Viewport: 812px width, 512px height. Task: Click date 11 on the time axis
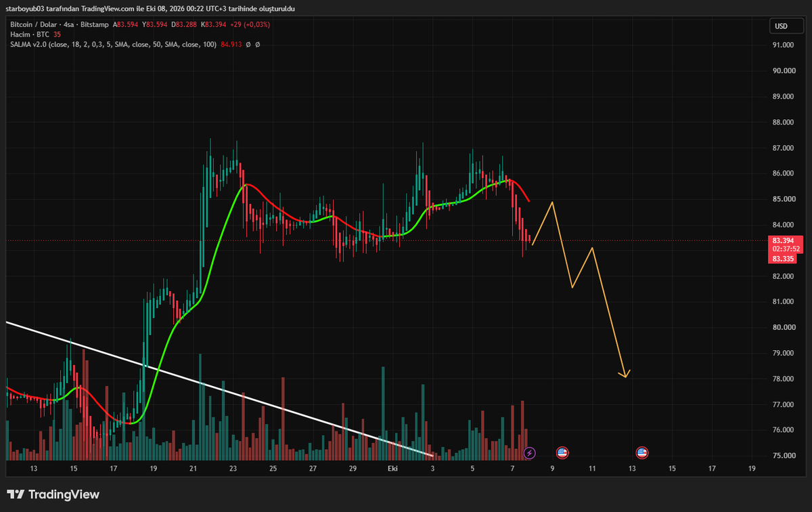(592, 468)
